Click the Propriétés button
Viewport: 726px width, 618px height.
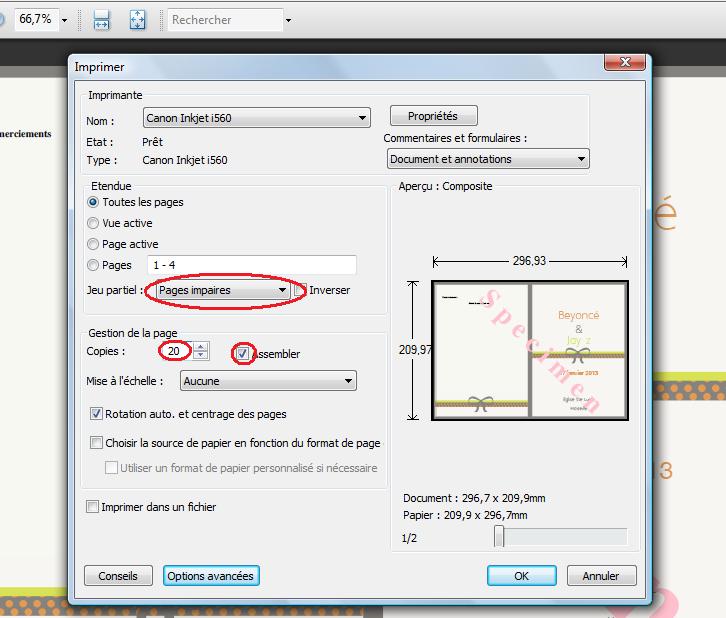pyautogui.click(x=432, y=116)
